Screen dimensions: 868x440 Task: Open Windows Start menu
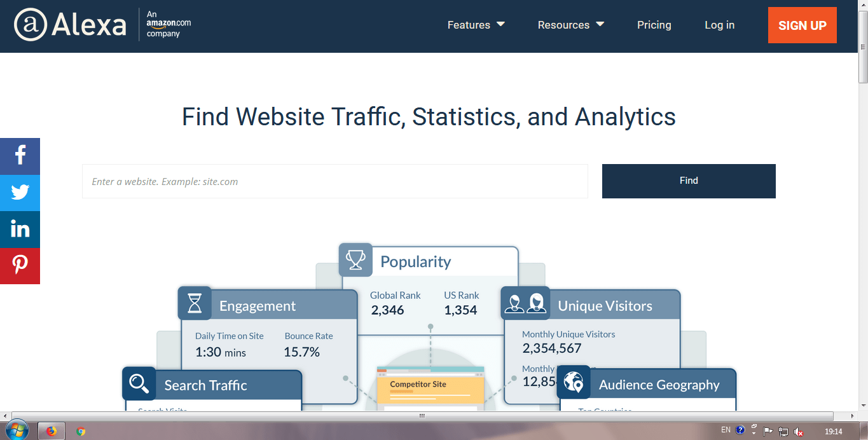17,430
